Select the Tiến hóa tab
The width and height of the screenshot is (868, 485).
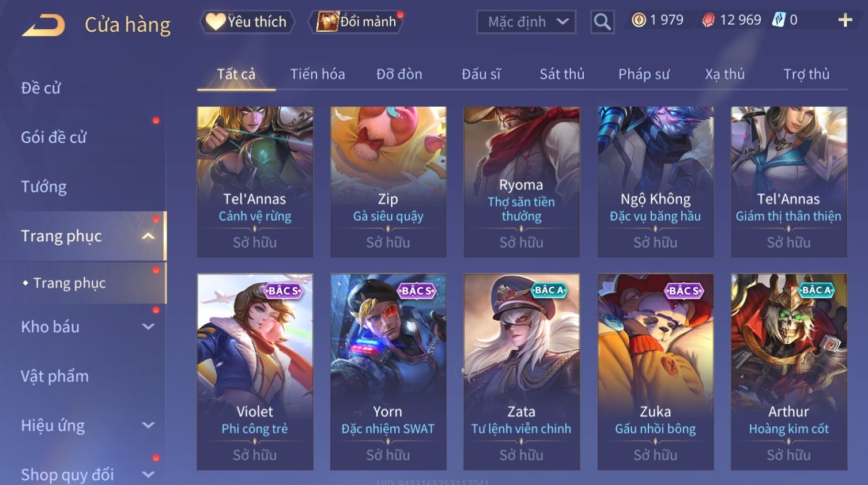(x=318, y=74)
